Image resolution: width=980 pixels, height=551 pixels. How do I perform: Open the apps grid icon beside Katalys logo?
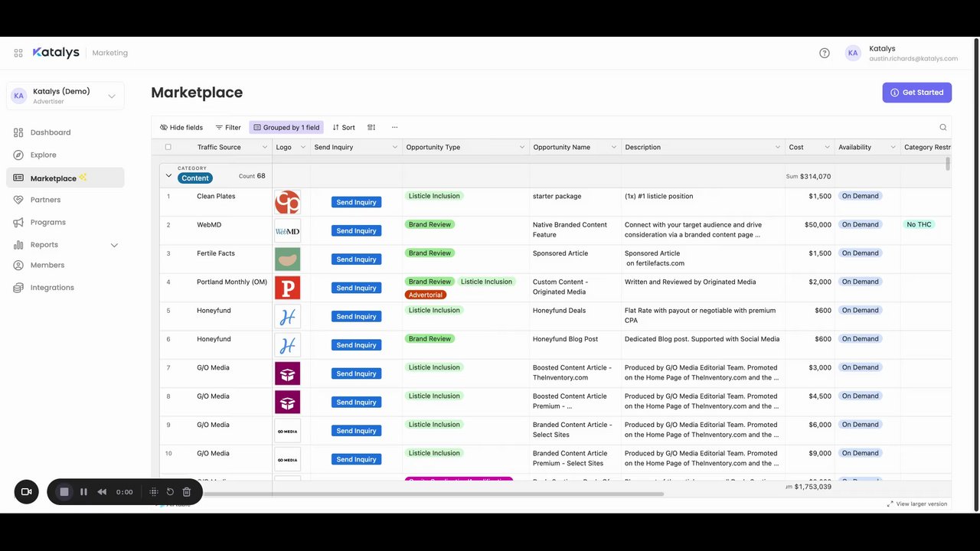coord(18,53)
